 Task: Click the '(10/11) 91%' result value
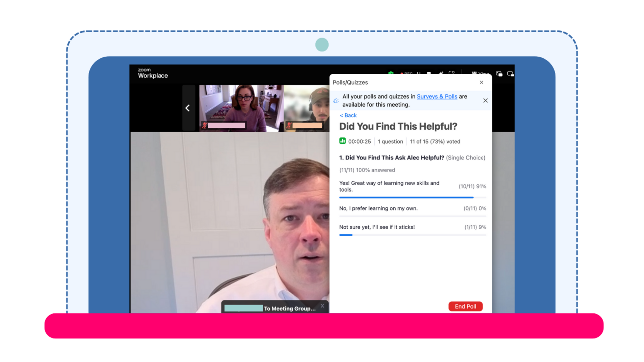click(472, 186)
